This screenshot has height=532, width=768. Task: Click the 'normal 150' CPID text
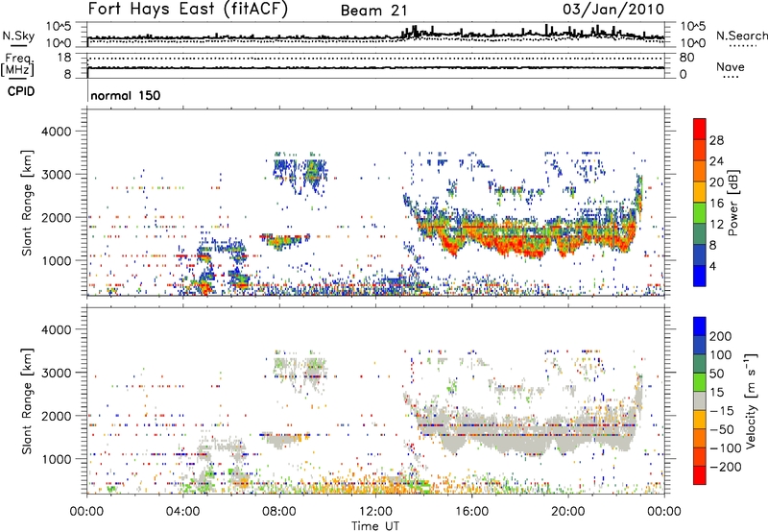point(126,95)
